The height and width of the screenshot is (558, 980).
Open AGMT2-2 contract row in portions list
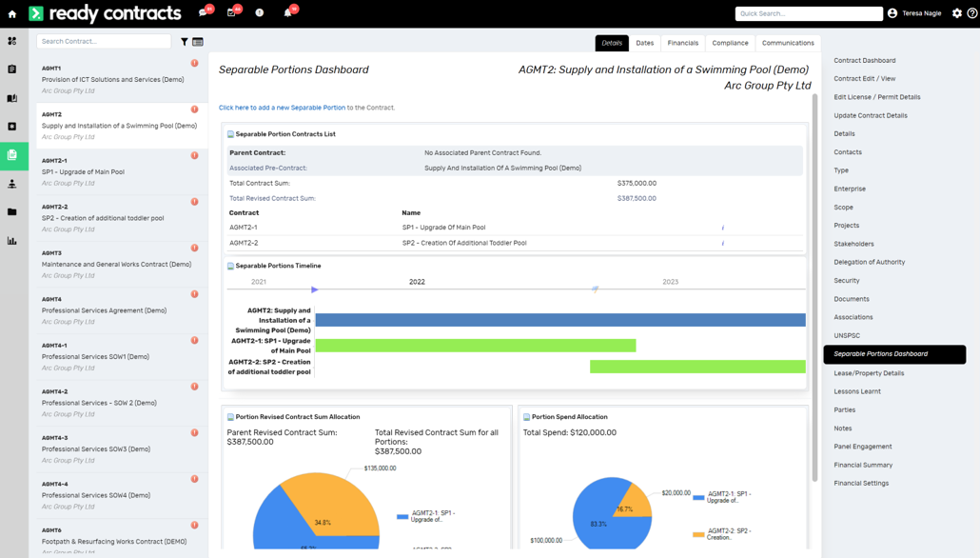[x=516, y=244]
